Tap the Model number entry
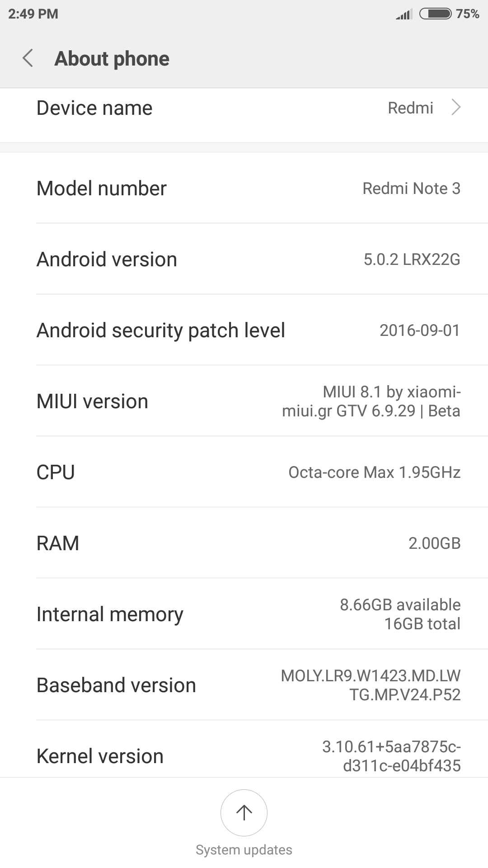The width and height of the screenshot is (488, 868). (x=244, y=188)
